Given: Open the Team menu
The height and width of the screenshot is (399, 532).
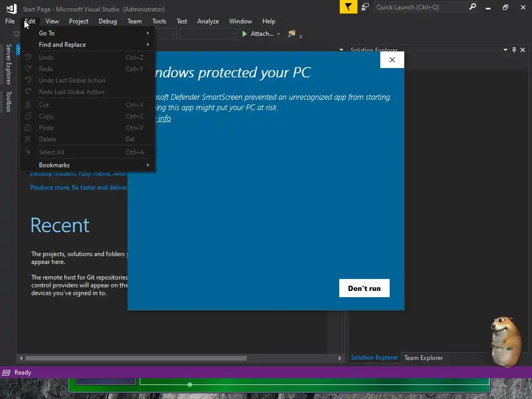Looking at the screenshot, I should pyautogui.click(x=135, y=21).
